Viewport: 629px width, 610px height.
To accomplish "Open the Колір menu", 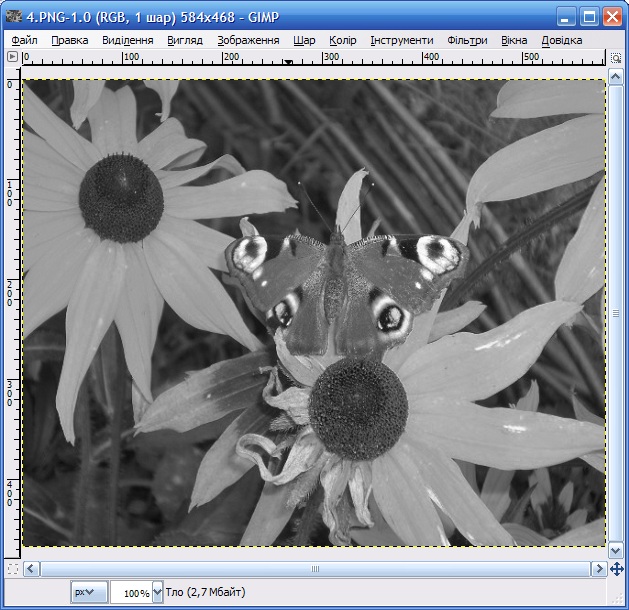I will coord(342,40).
